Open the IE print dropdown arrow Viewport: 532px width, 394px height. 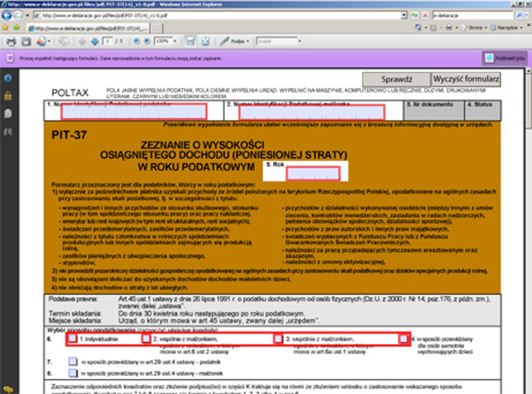click(456, 27)
